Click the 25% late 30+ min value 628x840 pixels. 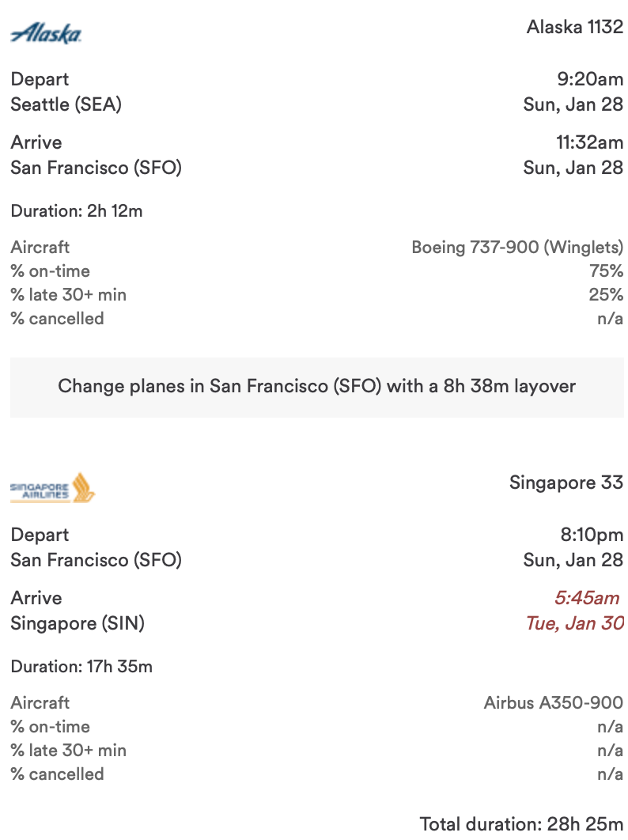pyautogui.click(x=606, y=295)
